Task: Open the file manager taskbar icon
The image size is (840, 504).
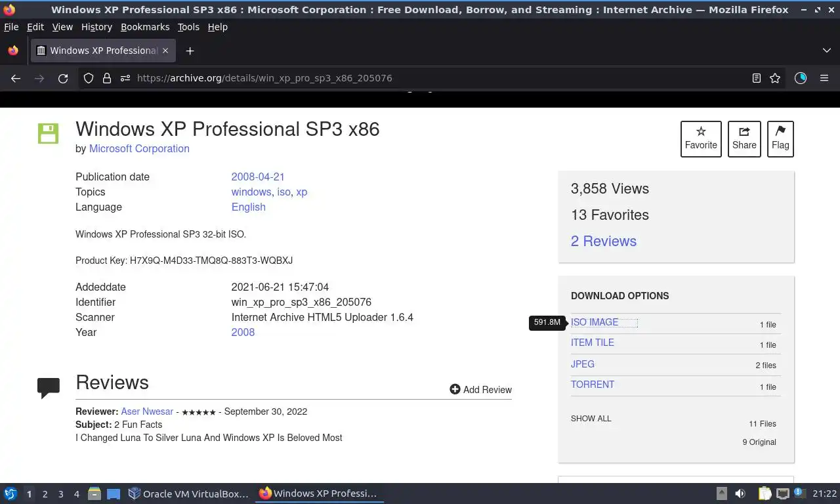Action: point(94,493)
